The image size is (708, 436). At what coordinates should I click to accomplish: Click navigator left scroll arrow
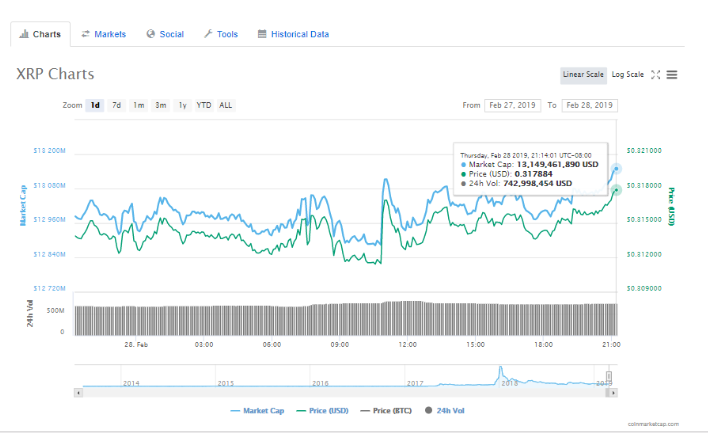pyautogui.click(x=79, y=393)
